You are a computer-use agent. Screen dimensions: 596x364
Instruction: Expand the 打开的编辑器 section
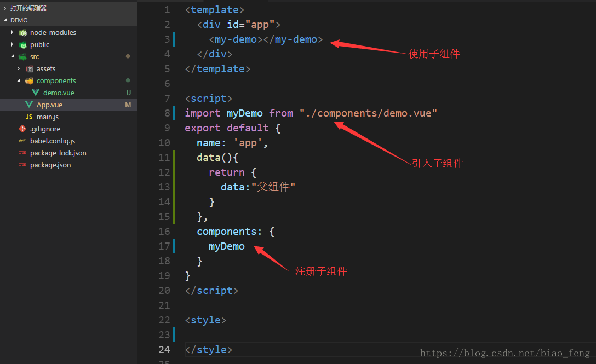point(5,8)
